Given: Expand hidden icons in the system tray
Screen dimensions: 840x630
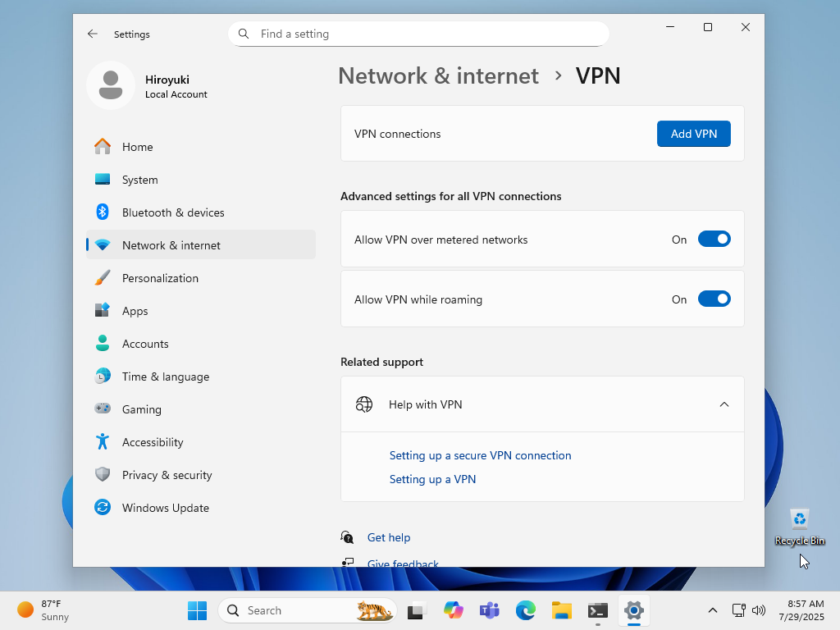Looking at the screenshot, I should pyautogui.click(x=713, y=610).
